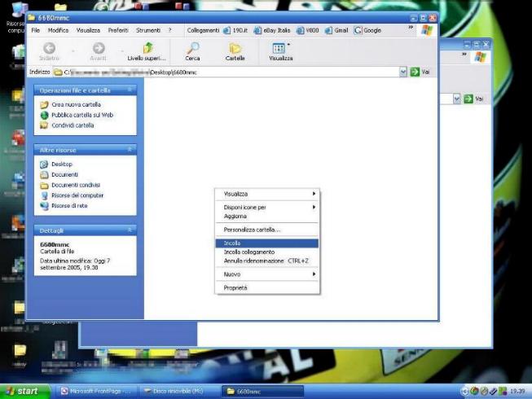Click the 6680mmc taskbar button
The image size is (532, 399).
(x=262, y=391)
